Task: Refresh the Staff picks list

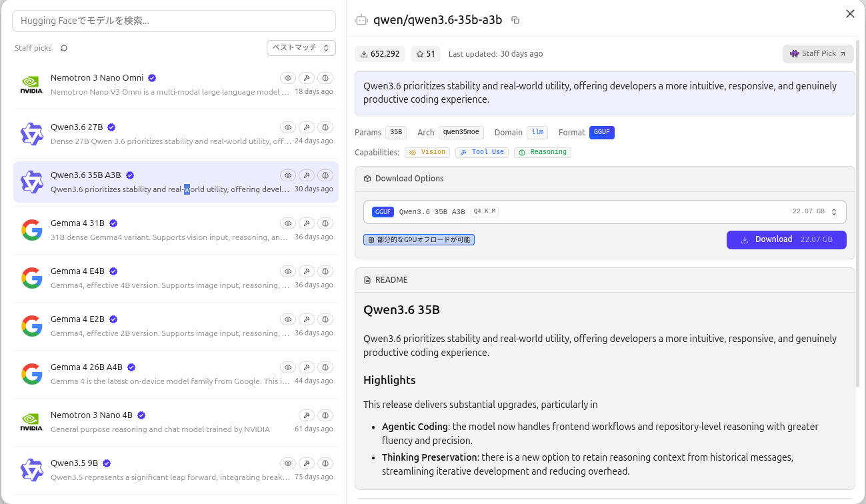Action: [x=64, y=48]
